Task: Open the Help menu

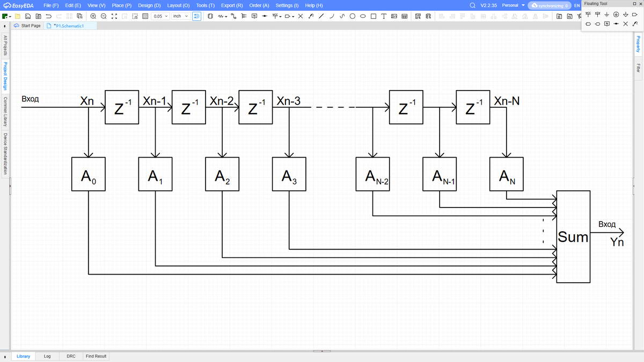Action: click(x=314, y=5)
